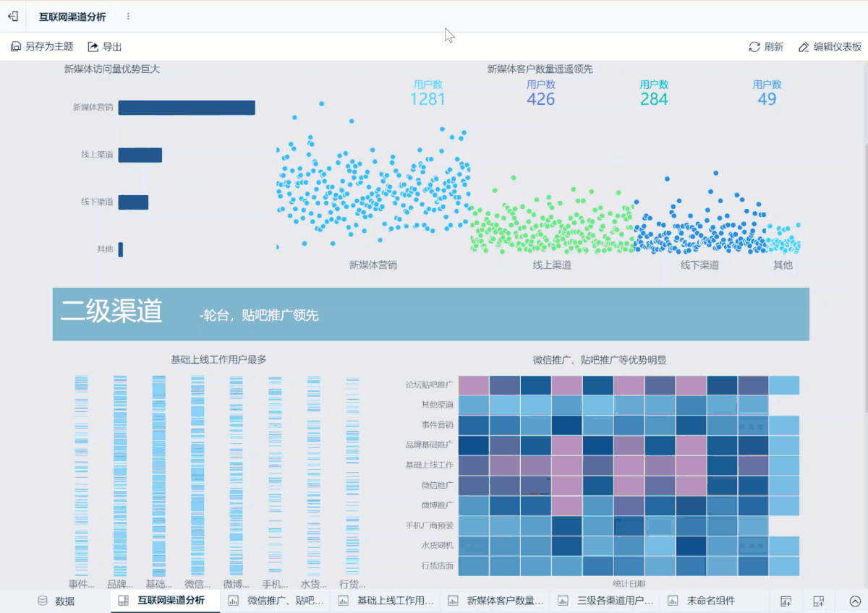Click the 水货刷机 heatmap row label
Screen dimensions: 868x613
pos(438,546)
